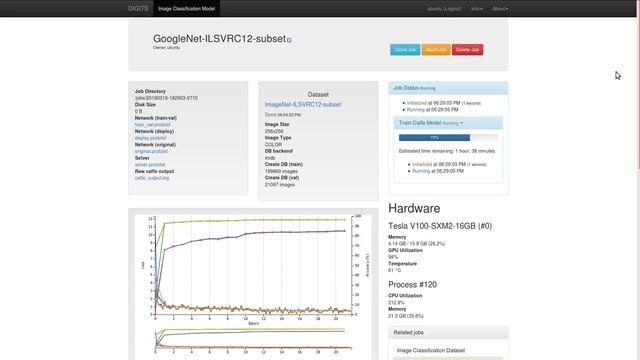The height and width of the screenshot is (360, 640).
Task: Click the orange Abort Job button
Action: pos(436,50)
